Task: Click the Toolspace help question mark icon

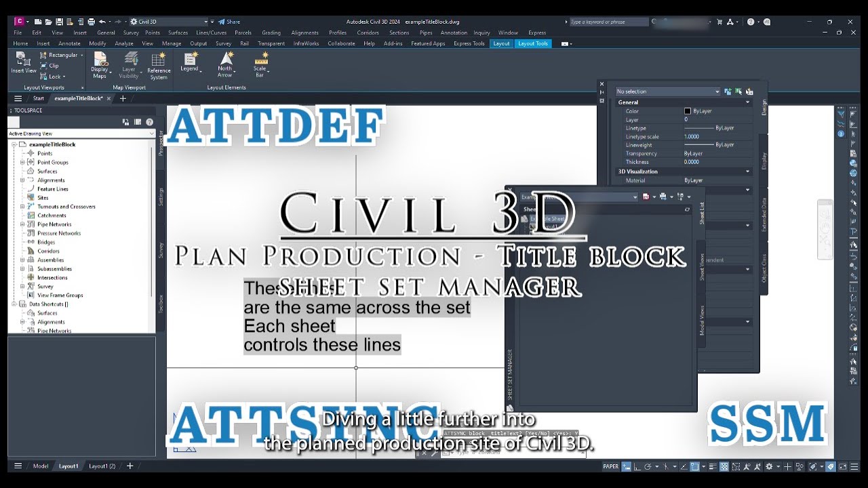Action: [x=149, y=122]
